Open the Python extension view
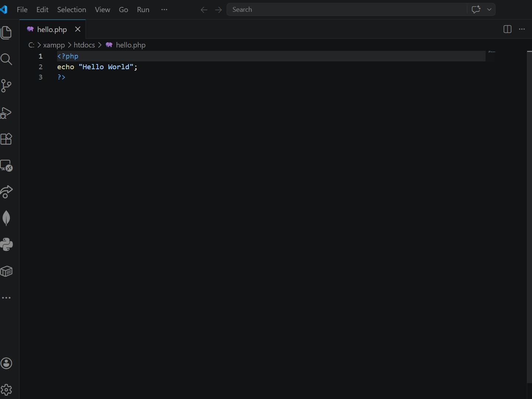Image resolution: width=532 pixels, height=399 pixels. [7, 245]
